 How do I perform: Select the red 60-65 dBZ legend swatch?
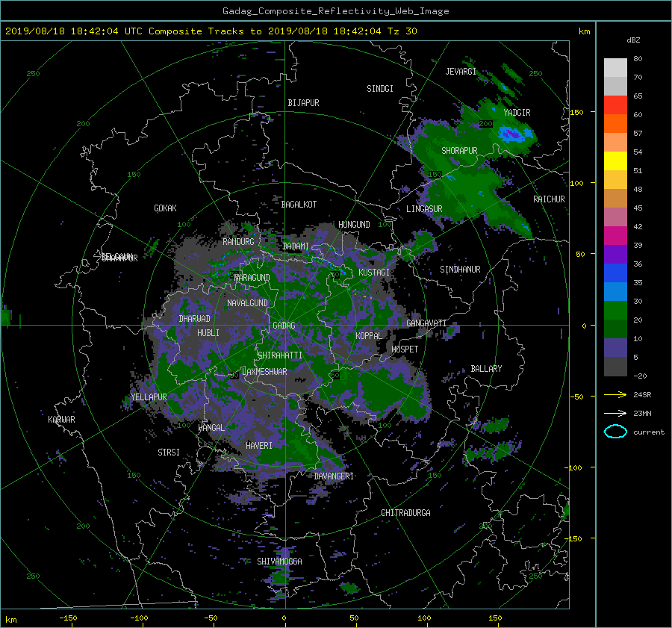(615, 105)
